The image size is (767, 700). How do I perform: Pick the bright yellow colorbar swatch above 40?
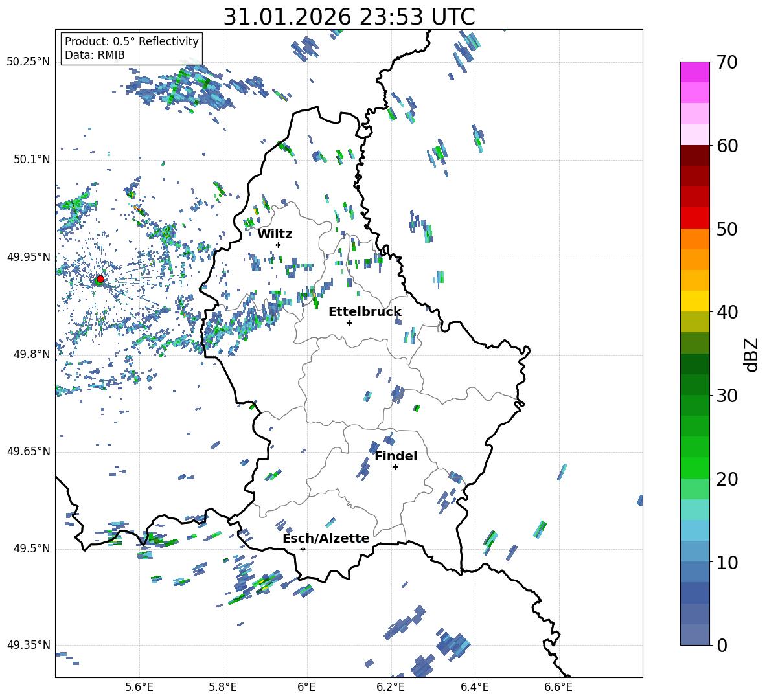coord(695,301)
